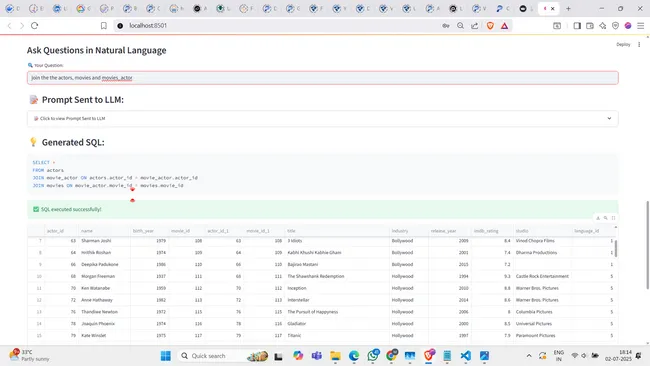
Task: Select the cell 'Kabhi Khushi Kabhie Gham'
Action: coord(337,252)
